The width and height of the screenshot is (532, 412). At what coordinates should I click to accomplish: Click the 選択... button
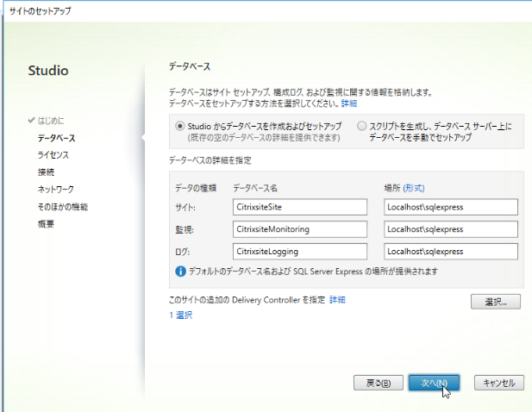(x=496, y=302)
